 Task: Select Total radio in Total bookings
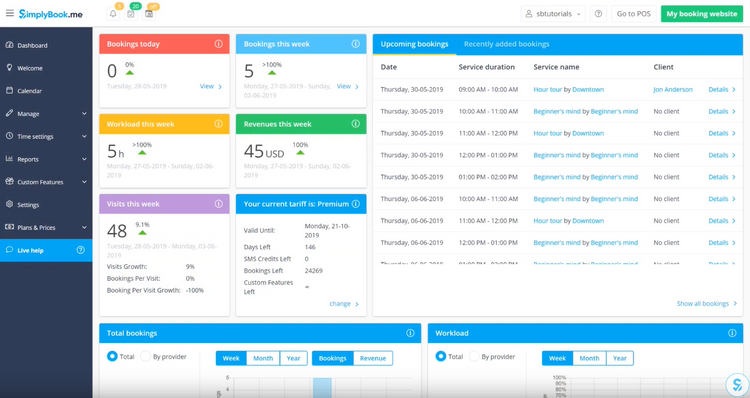(112, 356)
